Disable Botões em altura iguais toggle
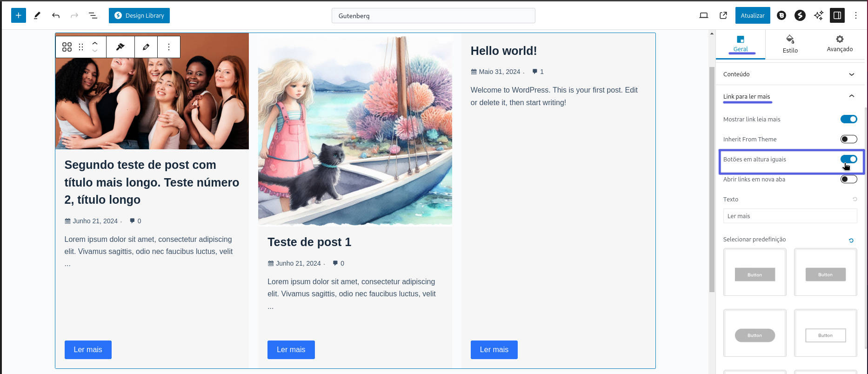The width and height of the screenshot is (868, 374). click(x=848, y=159)
